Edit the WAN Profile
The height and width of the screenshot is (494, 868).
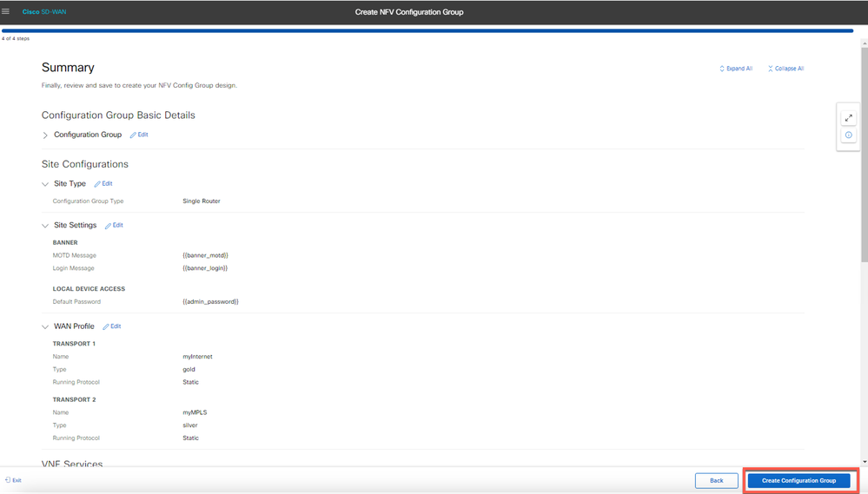112,326
